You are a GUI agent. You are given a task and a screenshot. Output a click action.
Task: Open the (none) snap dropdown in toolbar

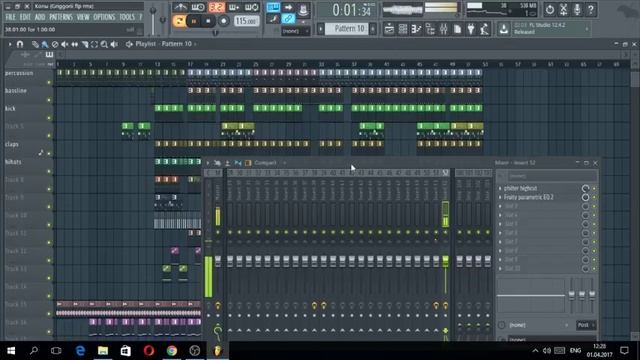click(x=296, y=31)
